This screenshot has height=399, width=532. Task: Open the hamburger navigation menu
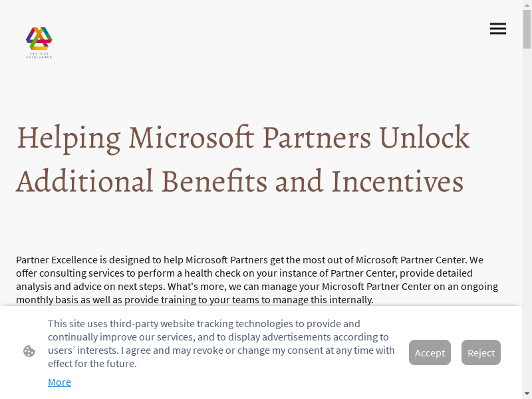[497, 29]
